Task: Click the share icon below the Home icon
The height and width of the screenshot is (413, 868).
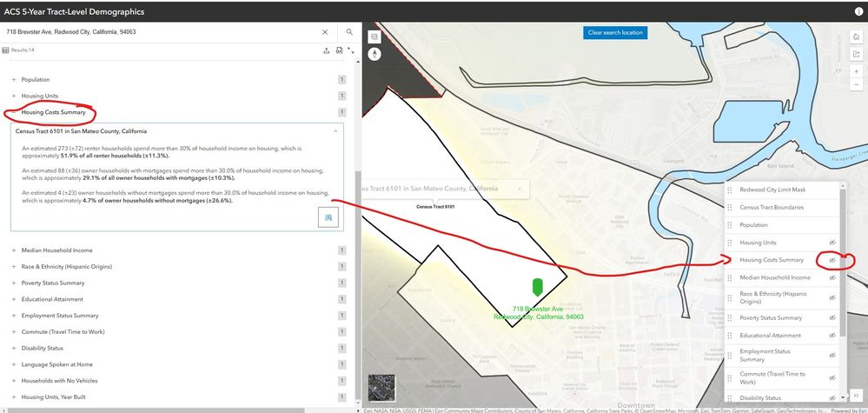Action: coord(857,54)
